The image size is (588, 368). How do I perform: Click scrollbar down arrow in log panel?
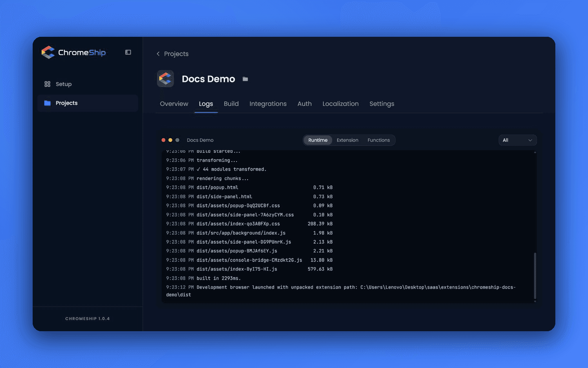pos(535,301)
